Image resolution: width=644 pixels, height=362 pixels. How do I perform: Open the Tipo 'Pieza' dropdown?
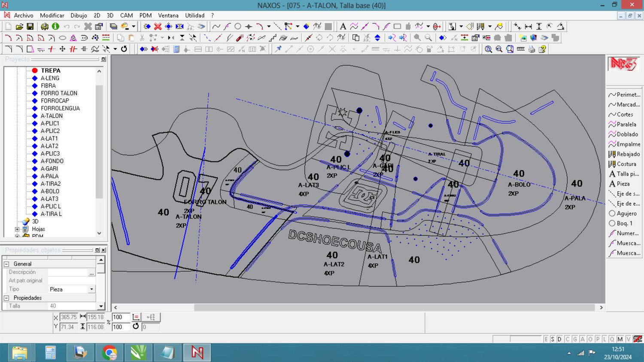(91, 289)
